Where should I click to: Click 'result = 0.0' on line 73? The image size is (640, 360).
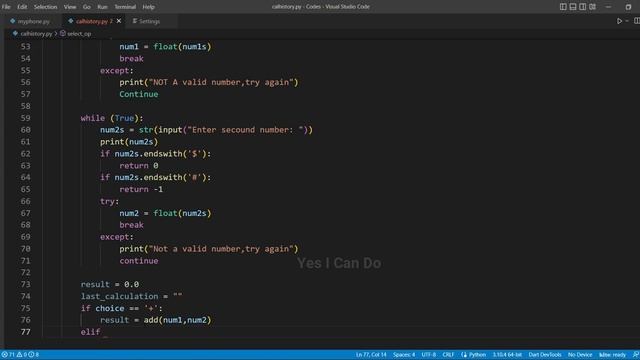click(x=110, y=284)
